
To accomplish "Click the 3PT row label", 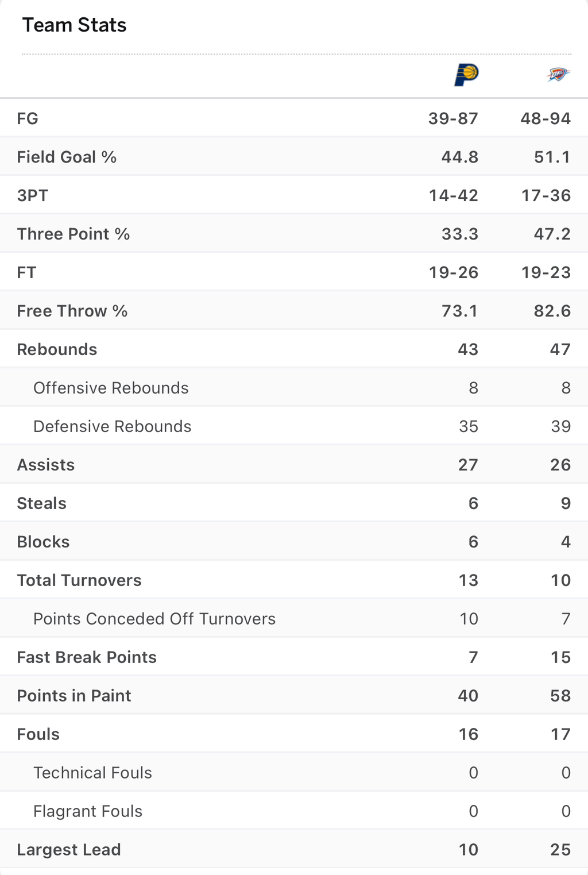I will [x=33, y=195].
